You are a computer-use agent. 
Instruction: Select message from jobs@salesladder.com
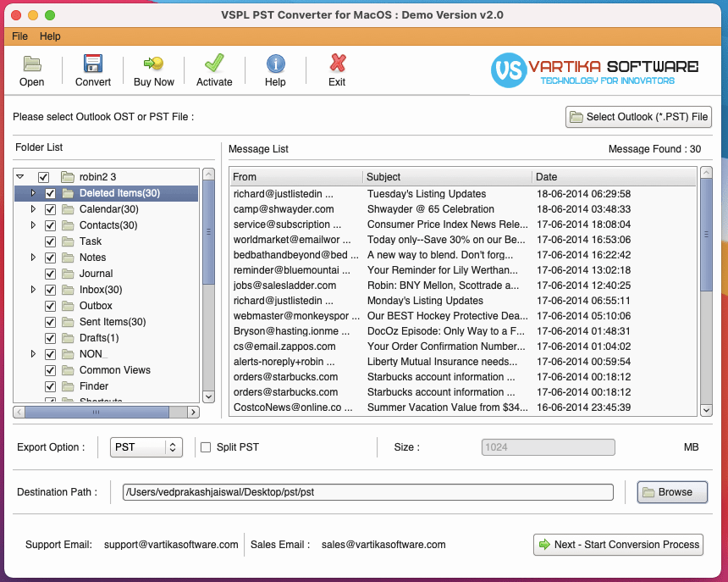click(463, 285)
